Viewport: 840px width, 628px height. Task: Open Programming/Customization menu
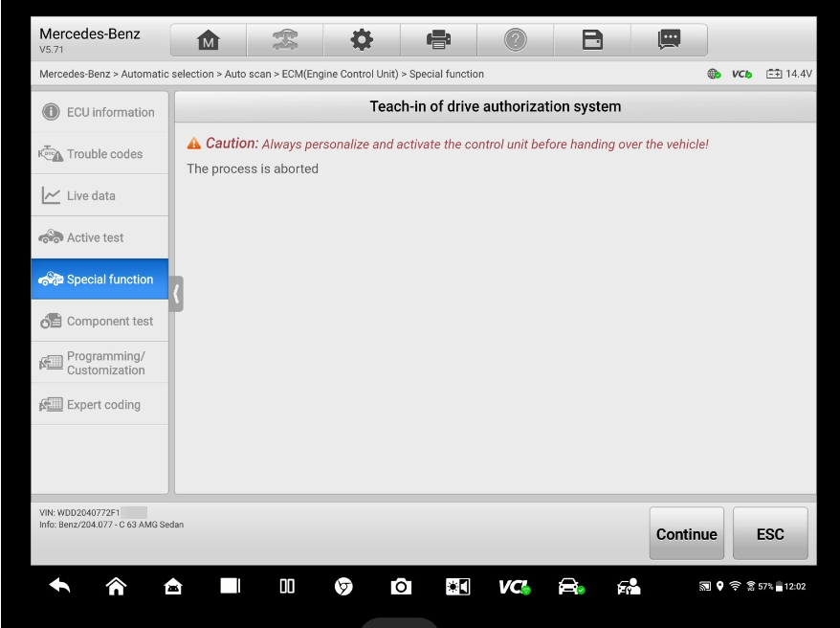tap(99, 363)
